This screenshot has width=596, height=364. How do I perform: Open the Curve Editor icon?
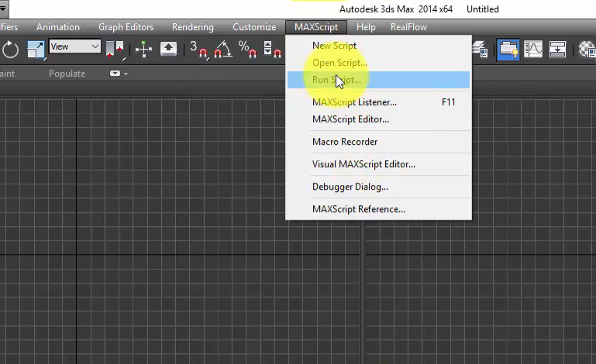533,50
